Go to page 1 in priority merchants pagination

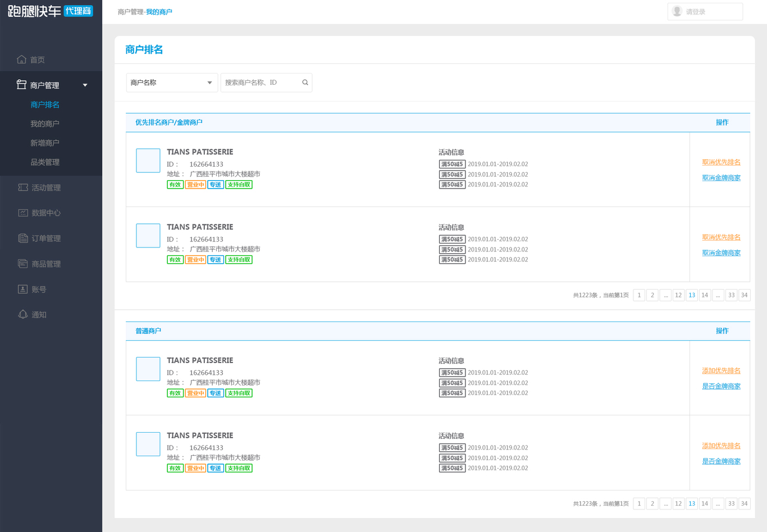[639, 295]
